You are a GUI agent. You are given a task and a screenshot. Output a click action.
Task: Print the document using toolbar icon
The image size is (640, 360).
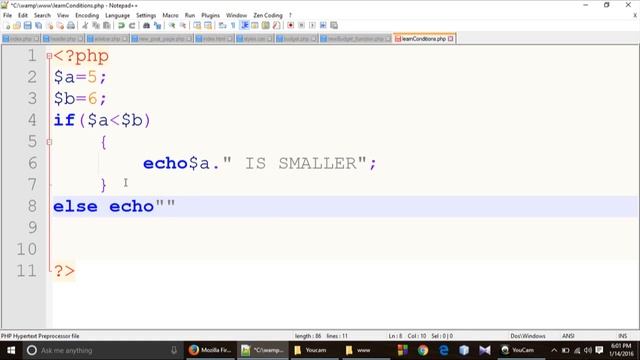click(71, 26)
